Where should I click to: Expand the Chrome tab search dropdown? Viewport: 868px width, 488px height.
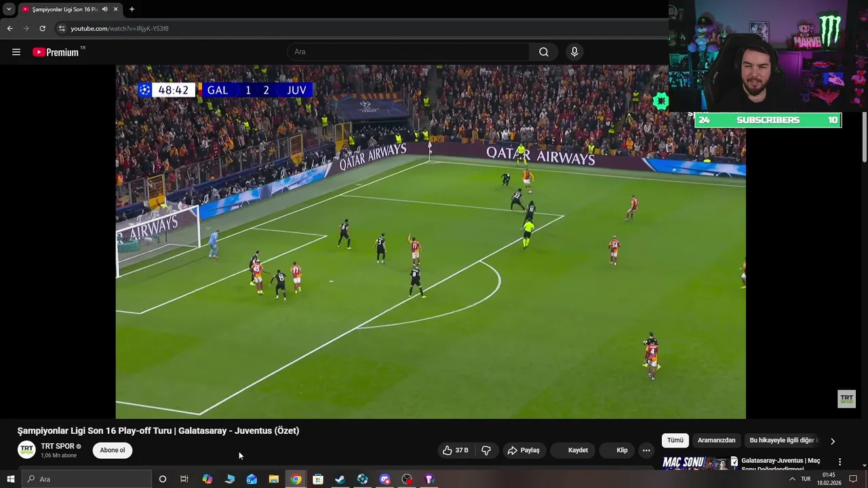(9, 9)
